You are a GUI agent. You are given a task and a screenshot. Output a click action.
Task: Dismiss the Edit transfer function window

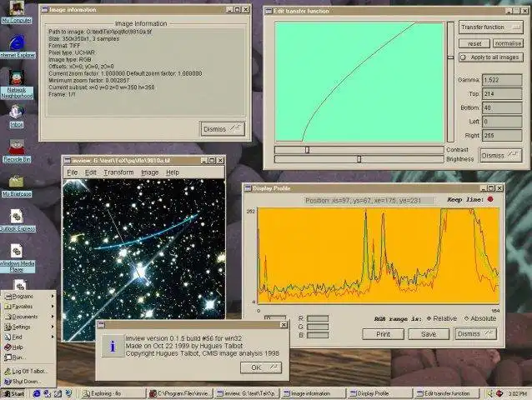[x=500, y=156]
